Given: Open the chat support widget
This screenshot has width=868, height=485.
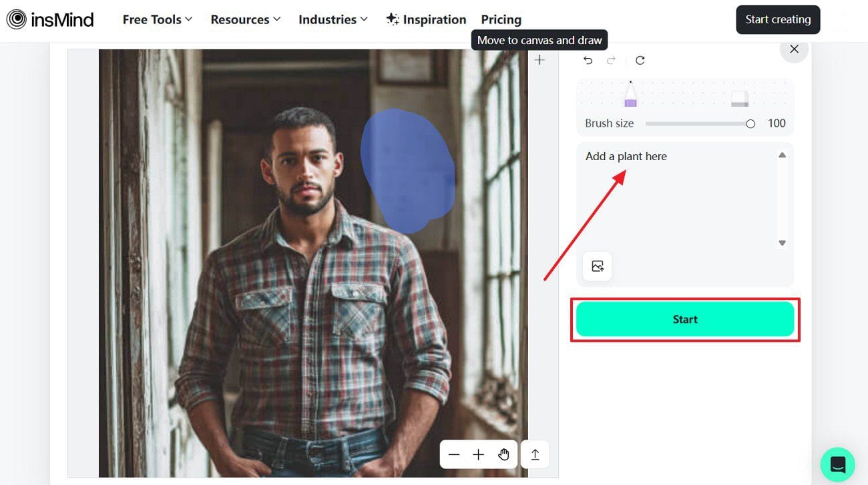Looking at the screenshot, I should 837,464.
